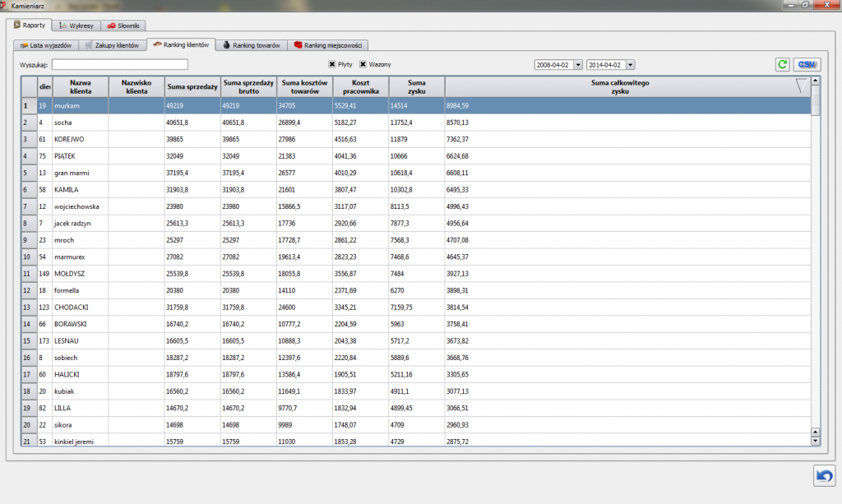
Task: Sort by Nazwa klienta column header
Action: 81,87
